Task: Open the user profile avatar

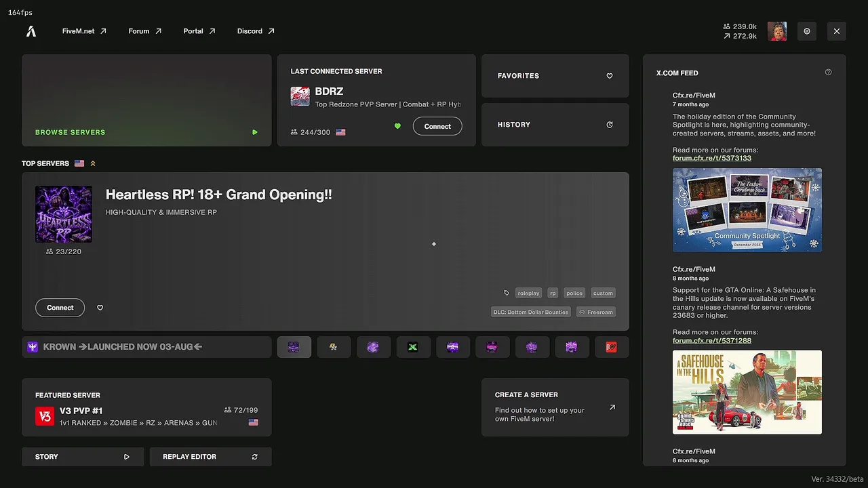Action: (x=777, y=31)
